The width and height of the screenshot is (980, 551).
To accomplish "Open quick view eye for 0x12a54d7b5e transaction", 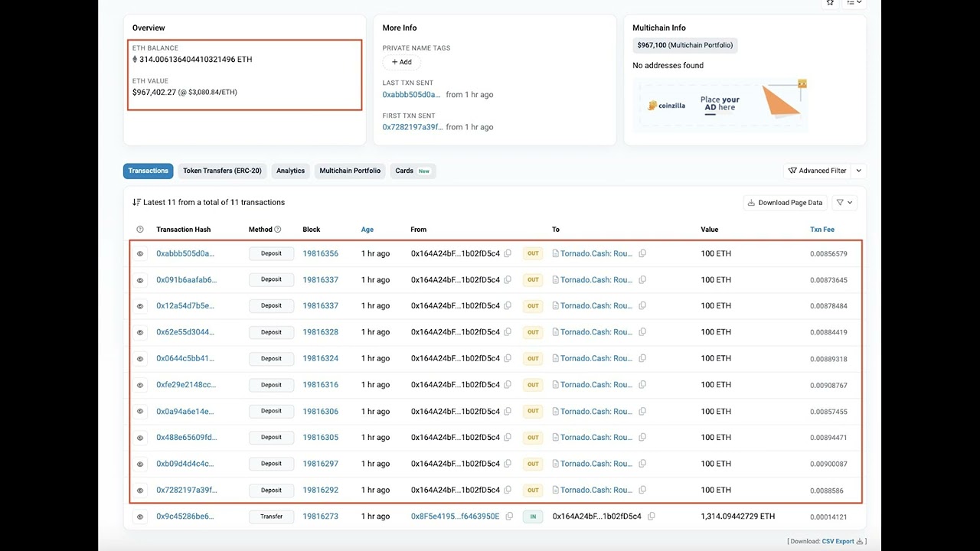I will tap(140, 306).
